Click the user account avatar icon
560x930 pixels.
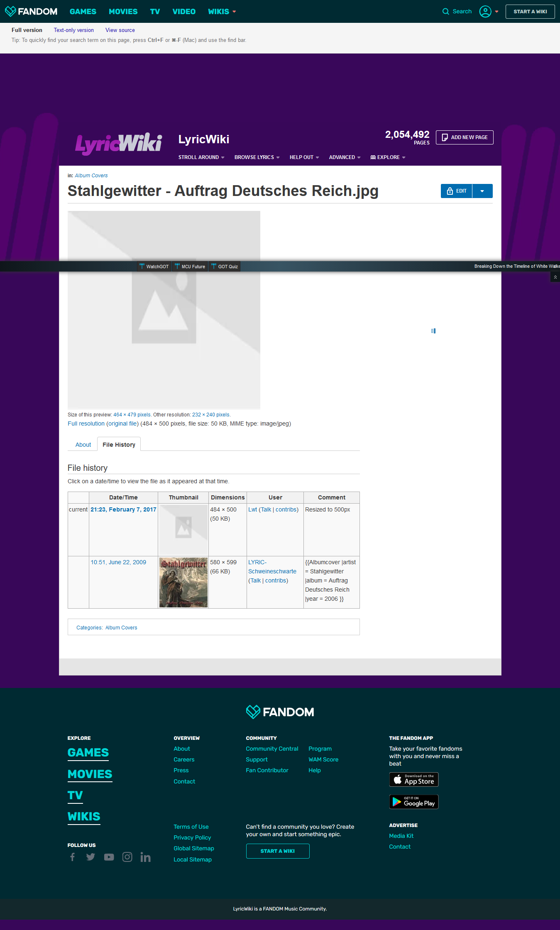click(x=485, y=12)
